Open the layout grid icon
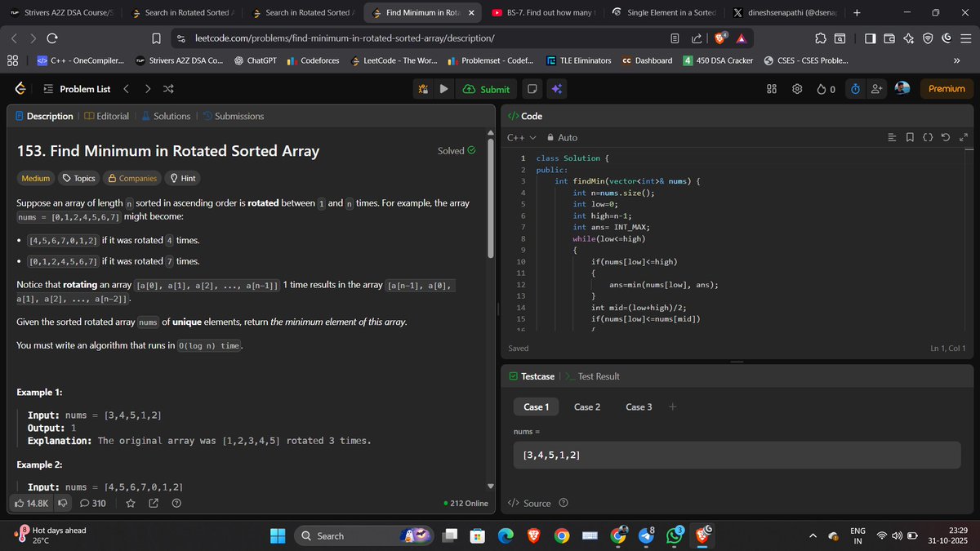980x551 pixels. pyautogui.click(x=772, y=89)
